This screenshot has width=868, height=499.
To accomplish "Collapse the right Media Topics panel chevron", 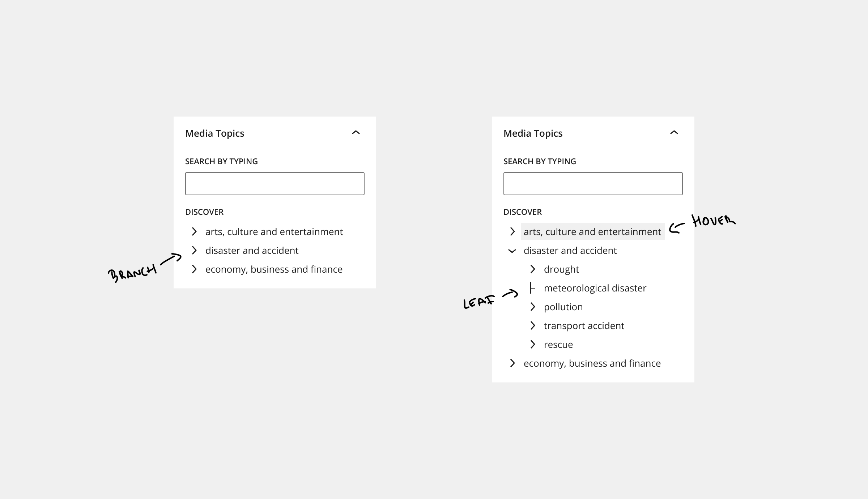I will (x=674, y=133).
